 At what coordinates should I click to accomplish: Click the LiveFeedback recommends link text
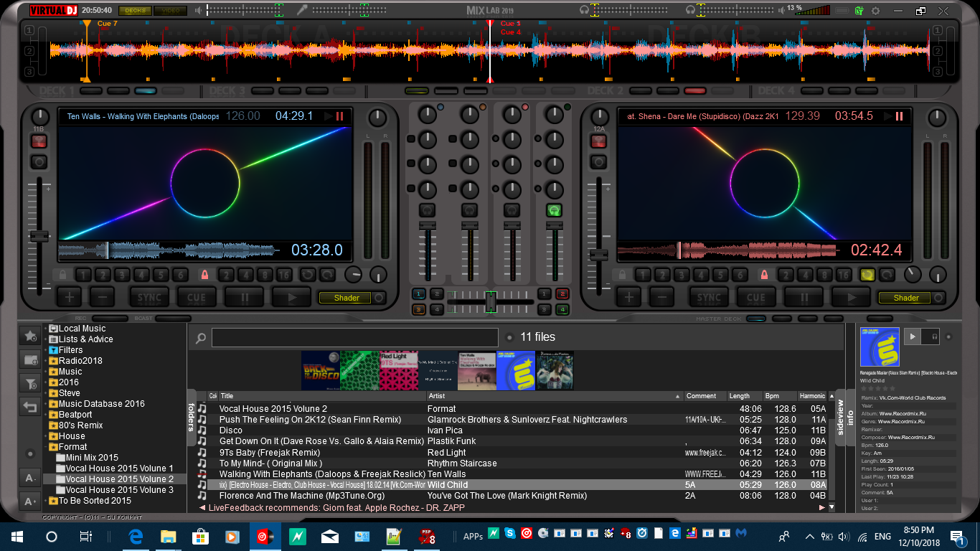click(336, 507)
